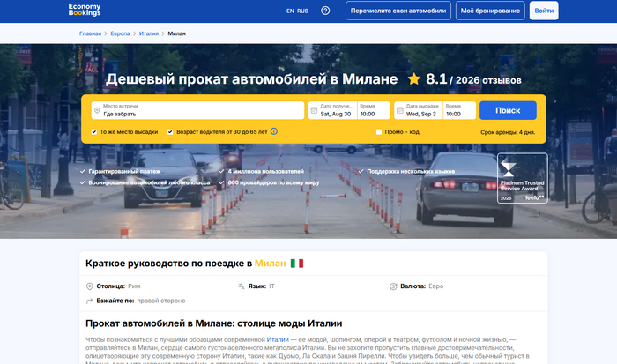Click the yellow rating star icon
This screenshot has width=617, height=364.
click(x=414, y=79)
